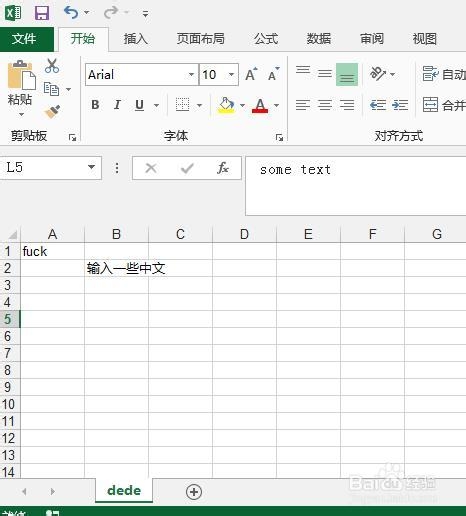Open the Orientation dropdown arrow
The image size is (466, 516).
pyautogui.click(x=393, y=74)
